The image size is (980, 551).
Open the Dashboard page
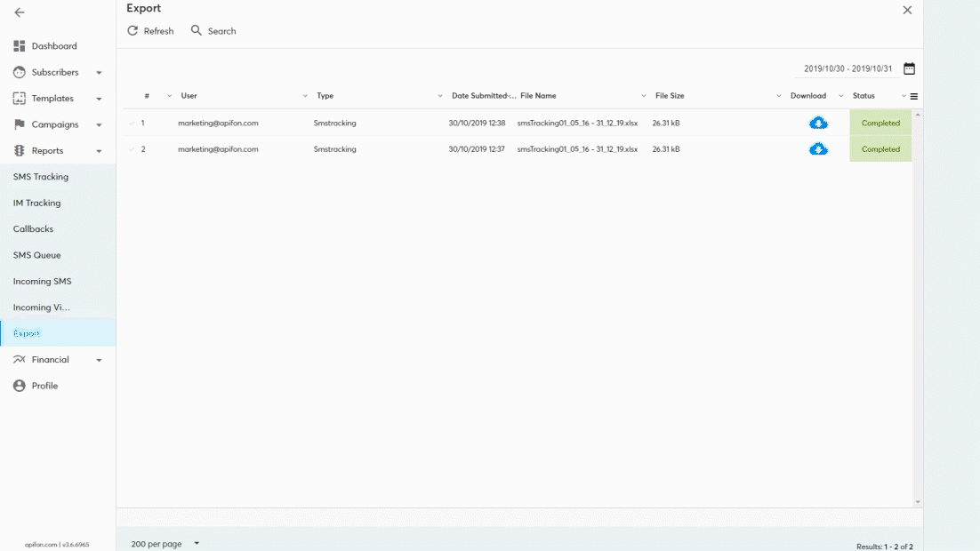(x=53, y=46)
